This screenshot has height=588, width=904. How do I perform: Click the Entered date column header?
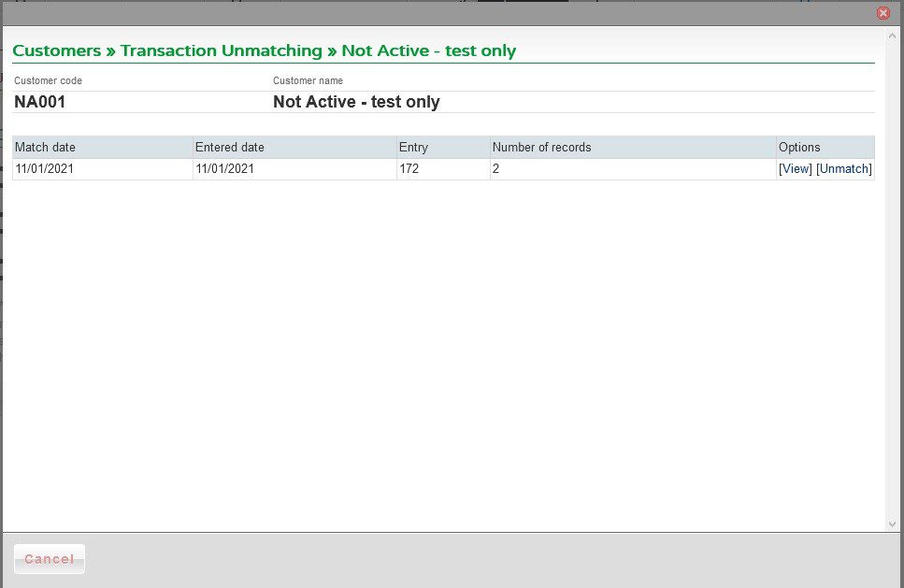(x=294, y=147)
